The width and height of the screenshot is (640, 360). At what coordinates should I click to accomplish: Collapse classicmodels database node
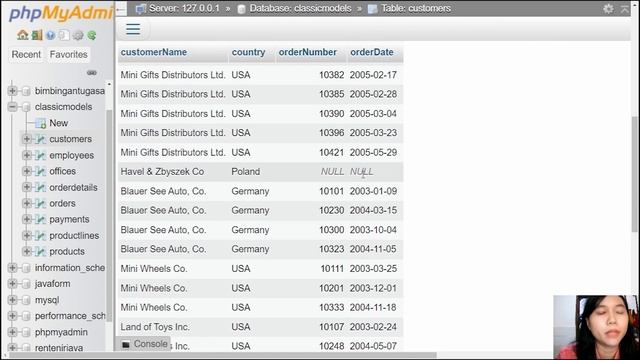point(13,107)
